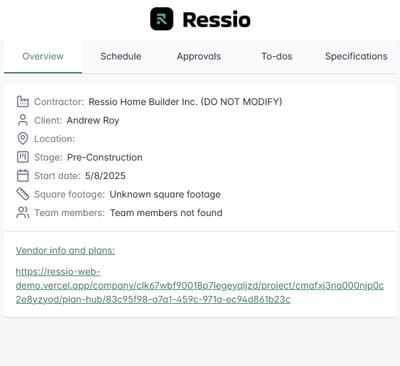Click the start date 5/8/2025
This screenshot has width=400, height=366.
pyautogui.click(x=105, y=176)
